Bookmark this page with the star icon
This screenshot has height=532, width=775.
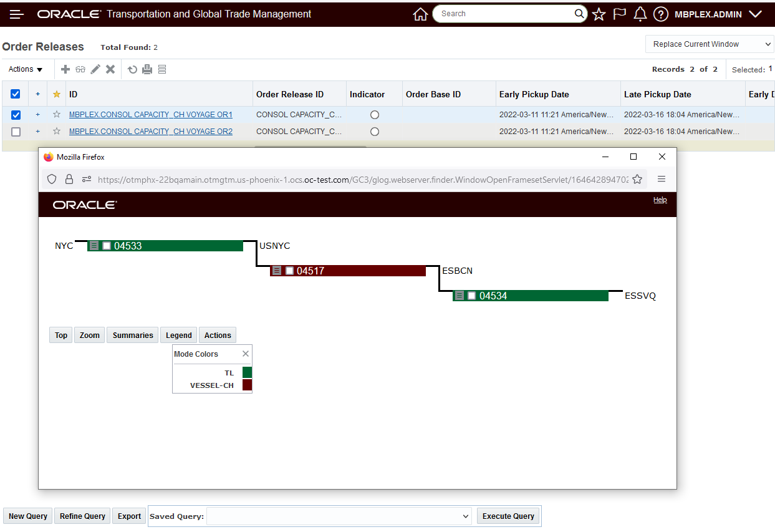pos(637,179)
